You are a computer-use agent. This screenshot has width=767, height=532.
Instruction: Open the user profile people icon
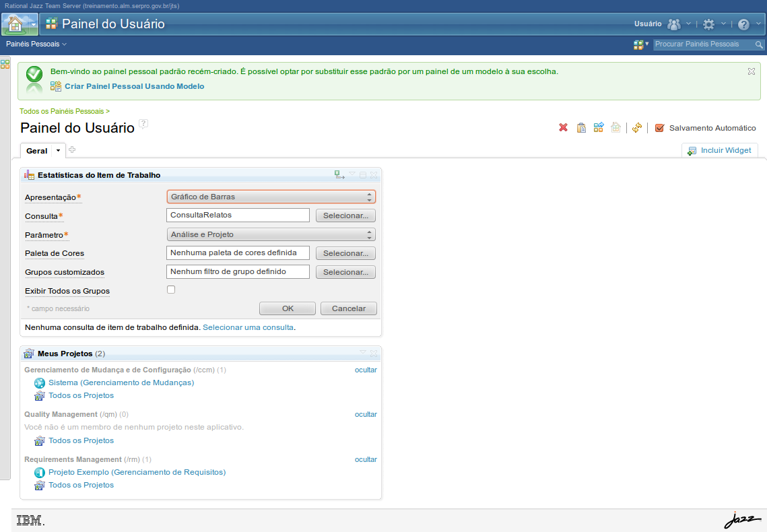[x=674, y=24]
